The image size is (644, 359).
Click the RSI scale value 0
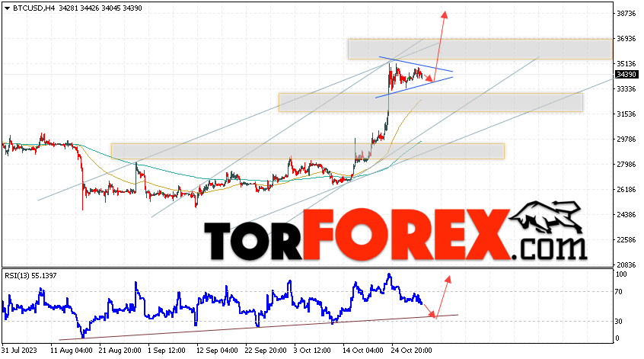tap(617, 338)
